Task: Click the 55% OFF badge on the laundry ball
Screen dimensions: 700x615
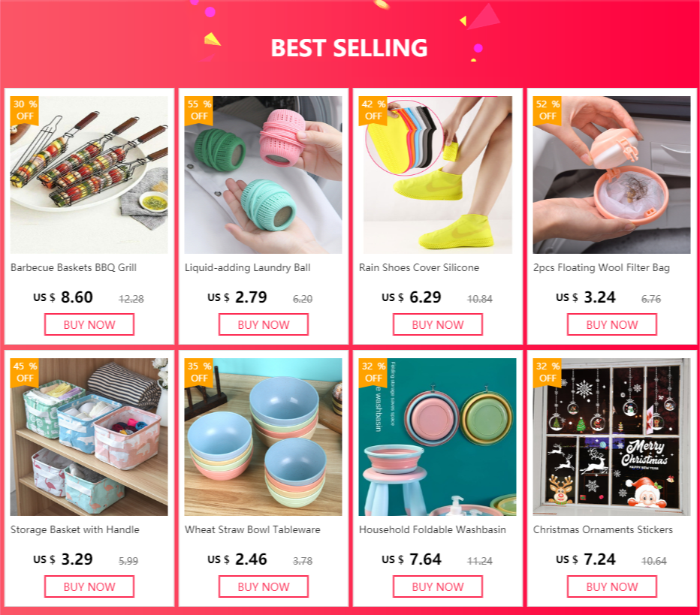Action: [x=199, y=110]
